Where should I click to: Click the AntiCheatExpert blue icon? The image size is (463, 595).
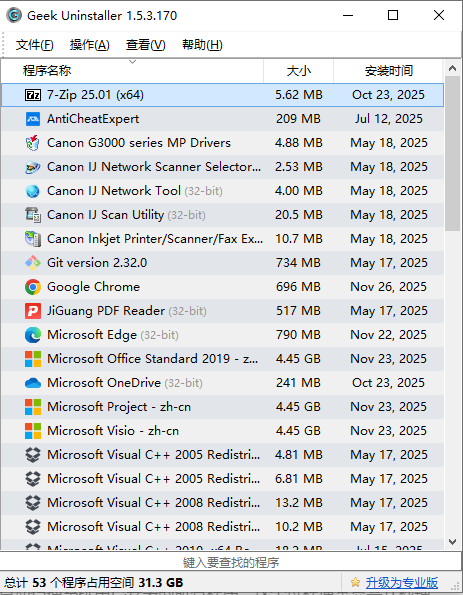(33, 119)
